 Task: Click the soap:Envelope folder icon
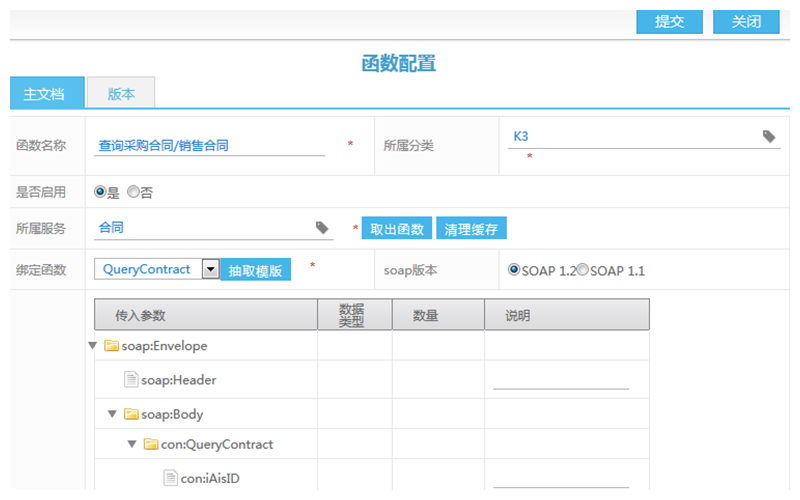[111, 346]
